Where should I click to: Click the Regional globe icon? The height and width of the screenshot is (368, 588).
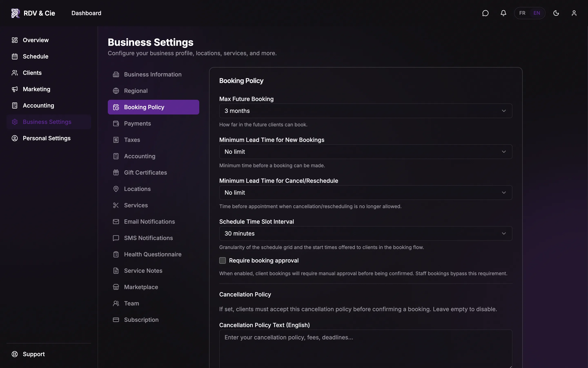click(x=116, y=91)
